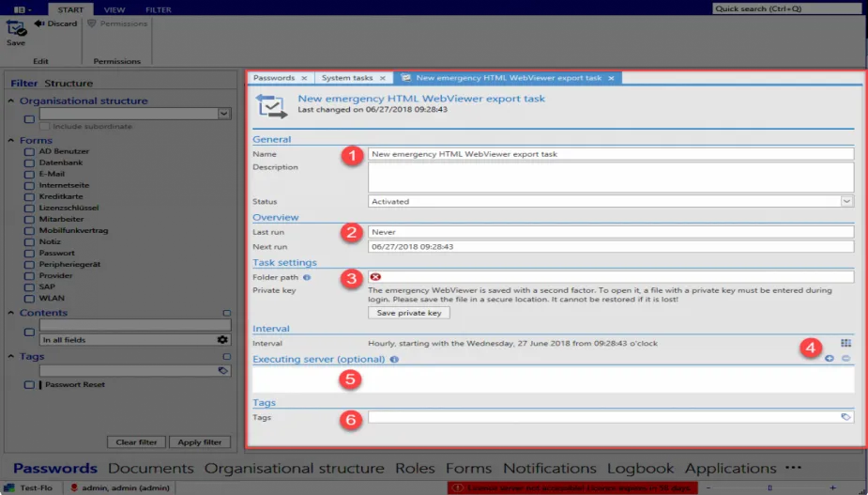Collapse the Organisational structure section
868x495 pixels.
click(10, 101)
